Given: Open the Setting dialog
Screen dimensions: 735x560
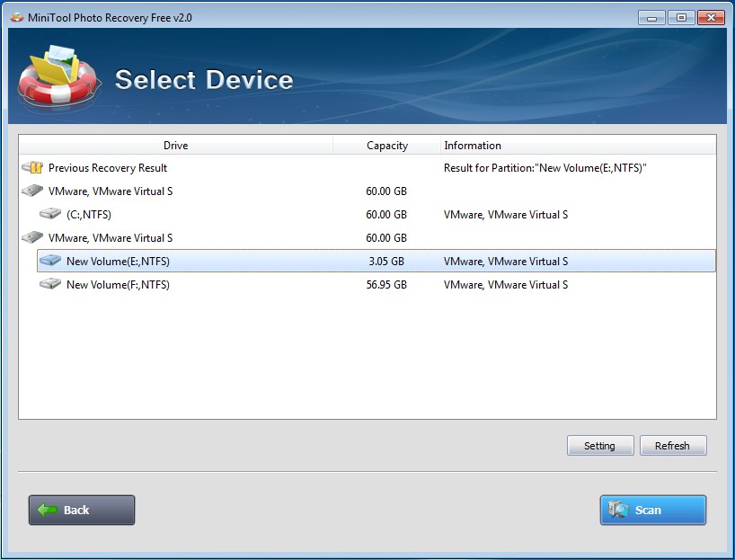Looking at the screenshot, I should point(600,446).
